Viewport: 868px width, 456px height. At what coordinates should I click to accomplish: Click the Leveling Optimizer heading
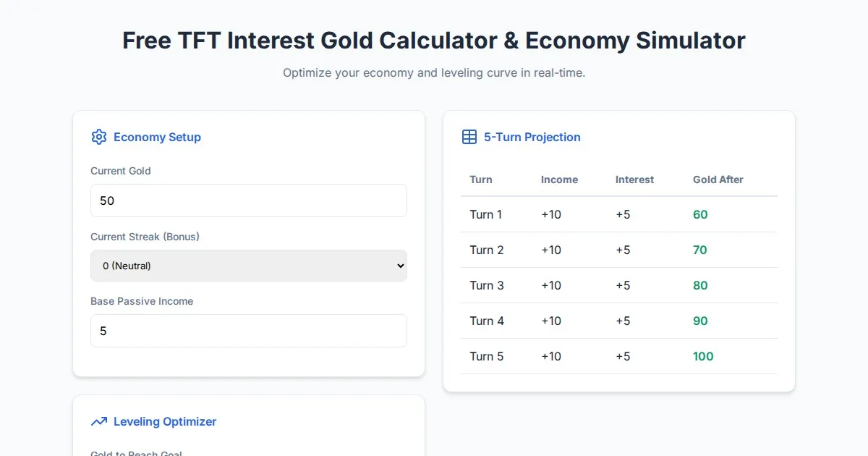click(165, 421)
